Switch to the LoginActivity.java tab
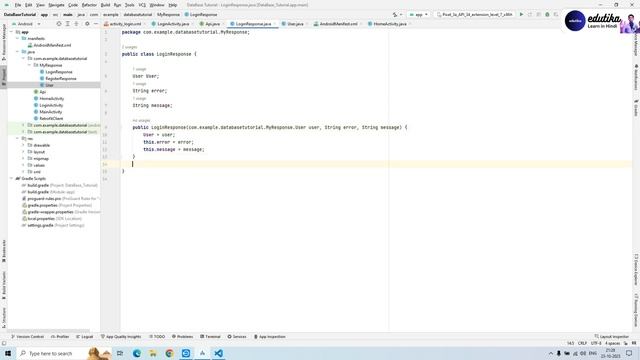Image resolution: width=640 pixels, height=360 pixels. (x=173, y=24)
